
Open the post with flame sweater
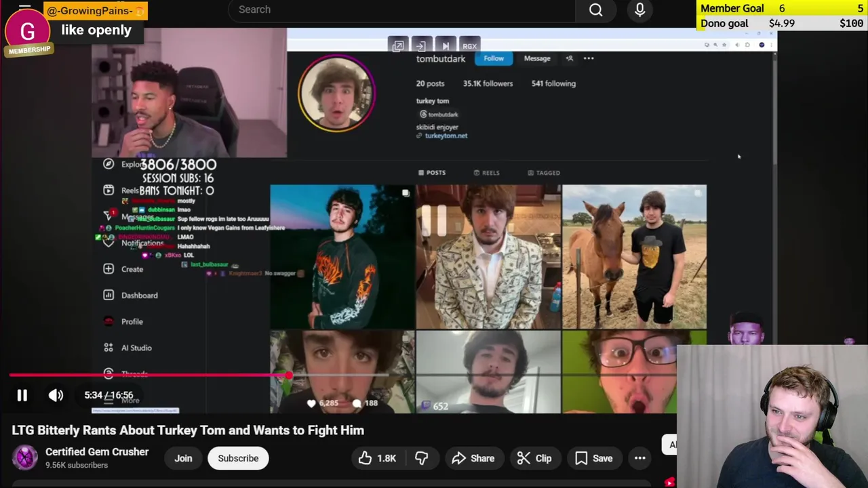click(x=342, y=257)
